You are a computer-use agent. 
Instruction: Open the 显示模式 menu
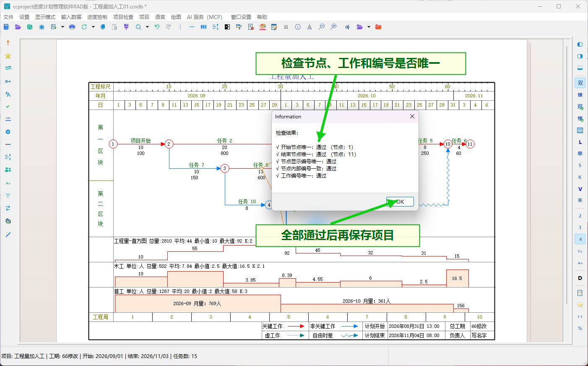click(45, 17)
